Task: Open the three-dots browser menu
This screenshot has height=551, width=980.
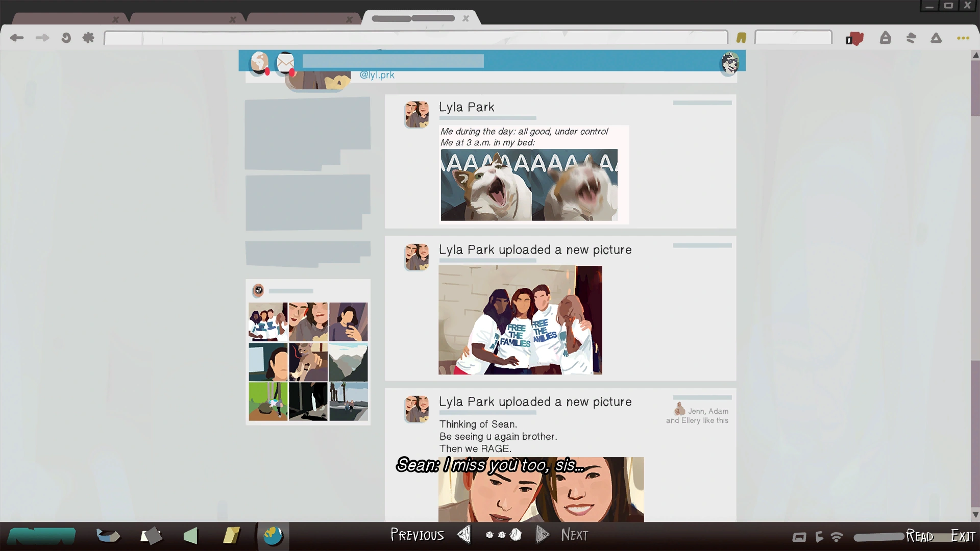Action: 963,38
